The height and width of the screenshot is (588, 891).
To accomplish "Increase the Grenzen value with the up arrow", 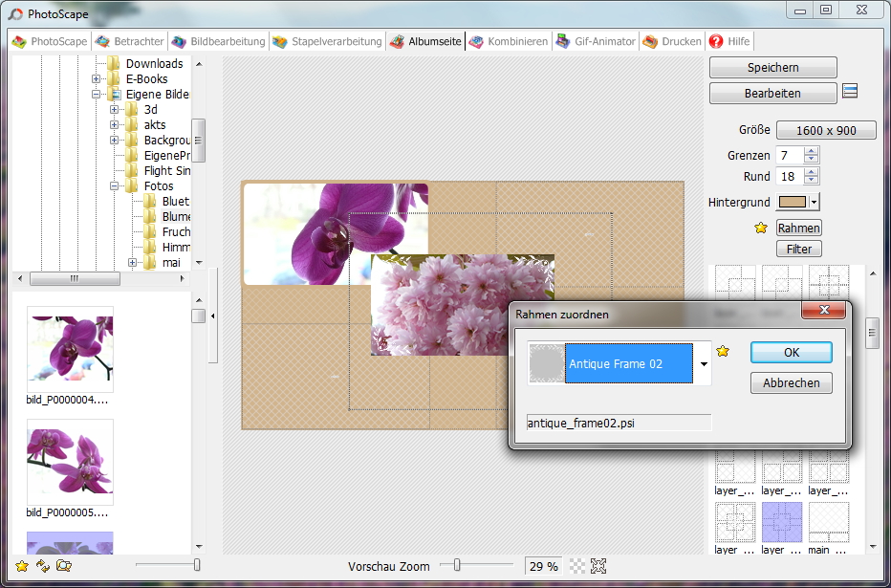I will [x=812, y=151].
